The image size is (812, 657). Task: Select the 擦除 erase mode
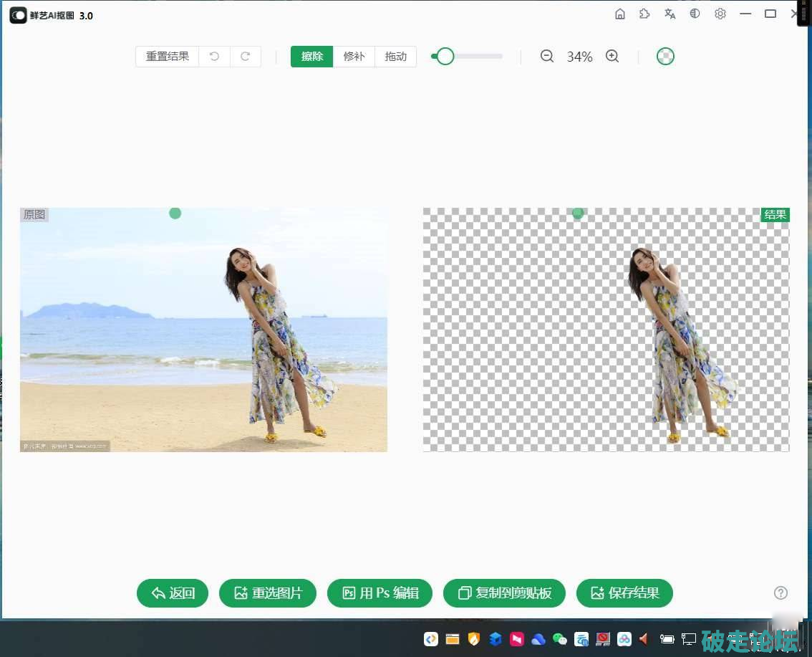(x=312, y=57)
